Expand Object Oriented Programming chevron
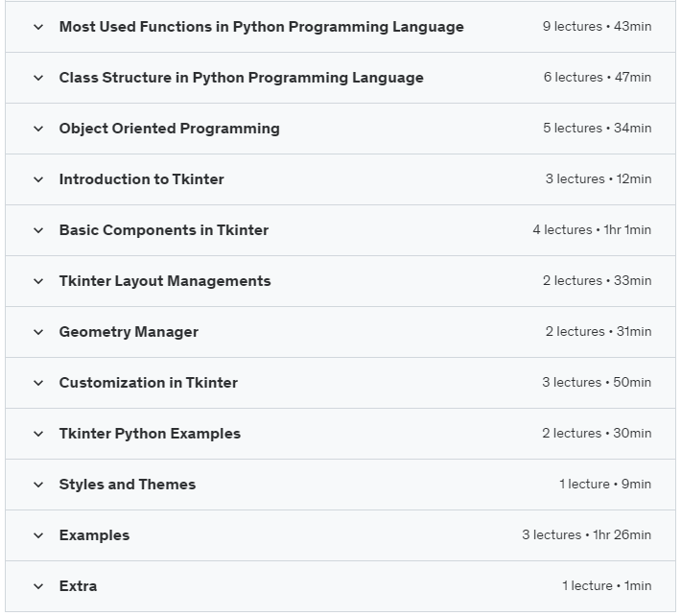This screenshot has height=616, width=681. point(38,129)
